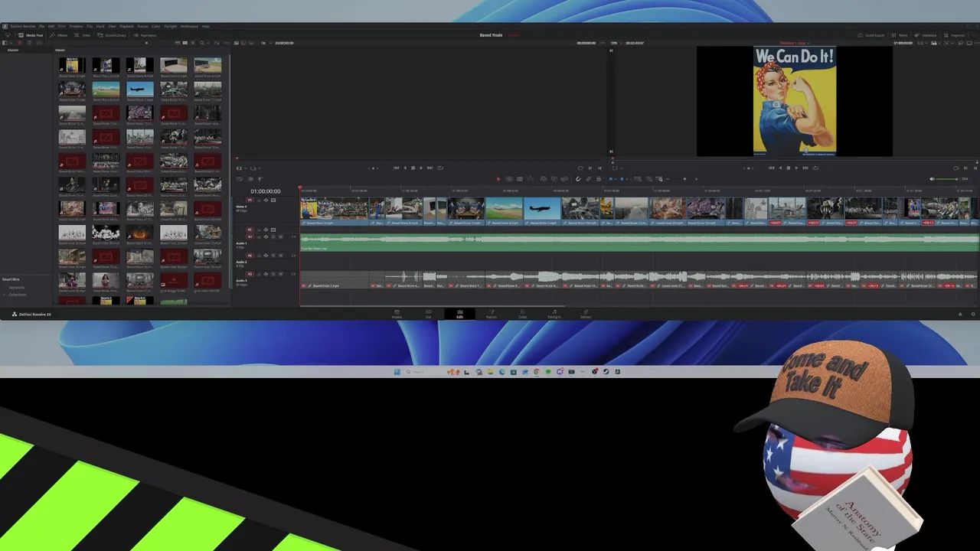Open the Timeline 1 copy dropdown
The height and width of the screenshot is (551, 980).
[795, 43]
